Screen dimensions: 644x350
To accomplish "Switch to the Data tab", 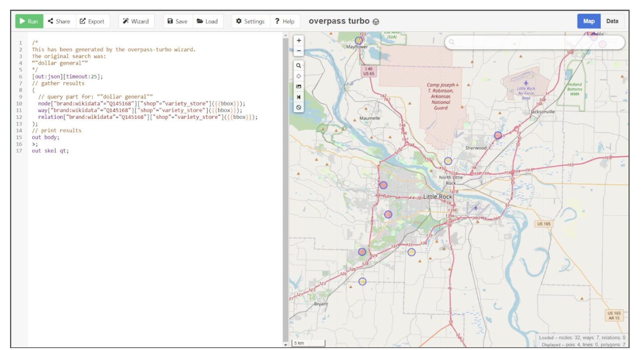I will [x=612, y=21].
